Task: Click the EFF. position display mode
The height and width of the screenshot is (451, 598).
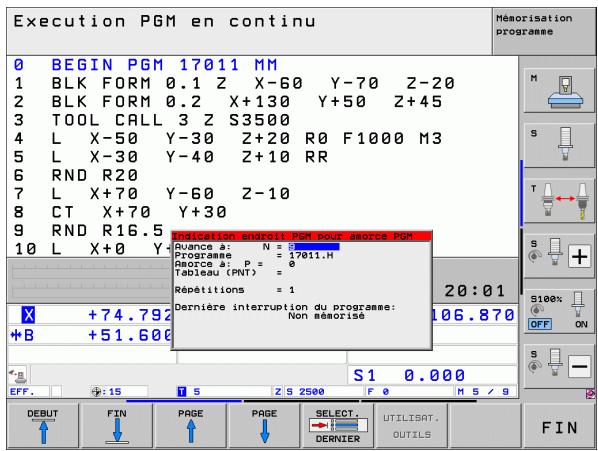Action: coord(22,392)
